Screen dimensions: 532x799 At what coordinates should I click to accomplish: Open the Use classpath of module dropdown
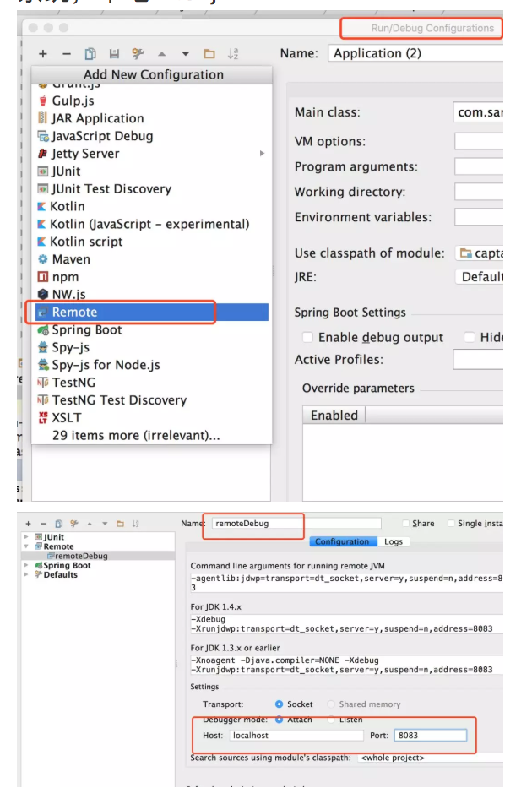coord(479,253)
